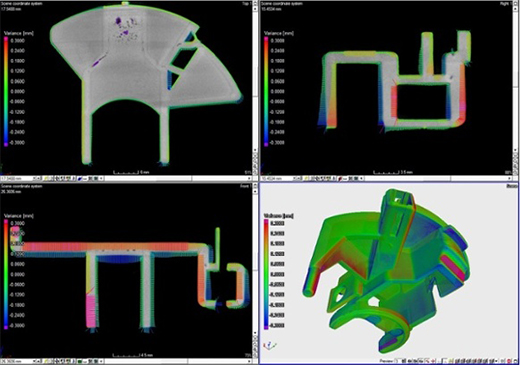Toggle the Preview checkbox in 3D view
Screen dimensions: 520x365
pos(397,361)
